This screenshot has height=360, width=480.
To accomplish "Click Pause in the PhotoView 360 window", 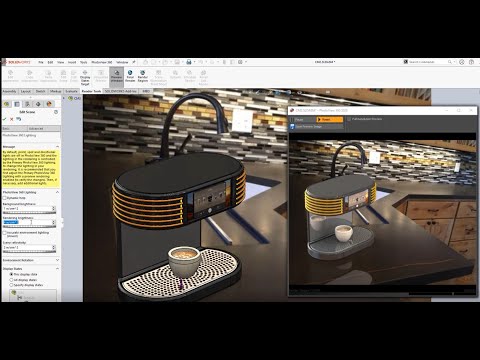I will (303, 119).
